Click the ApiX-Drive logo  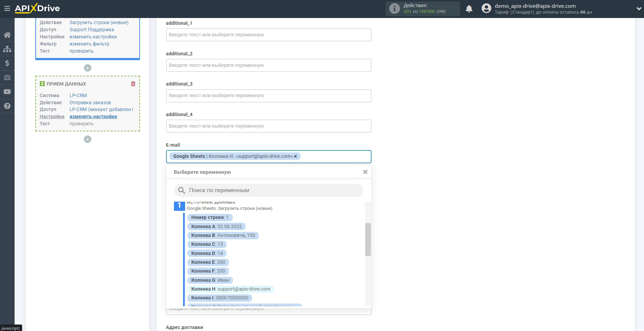[37, 8]
